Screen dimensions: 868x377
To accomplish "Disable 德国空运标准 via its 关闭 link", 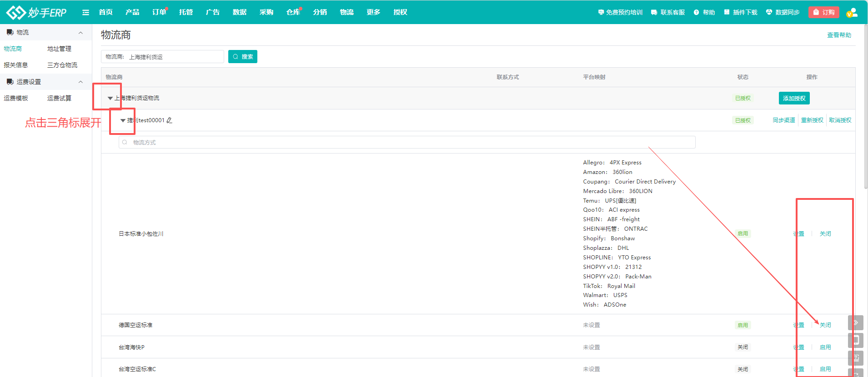I will (x=825, y=325).
